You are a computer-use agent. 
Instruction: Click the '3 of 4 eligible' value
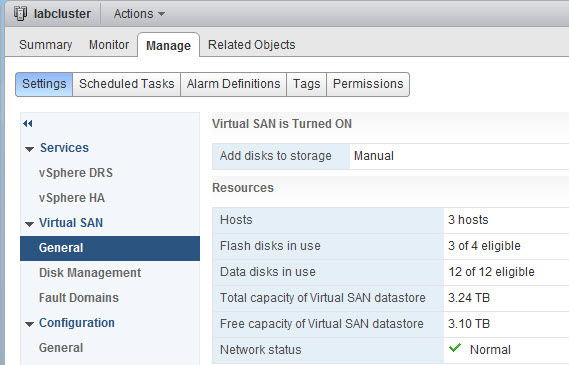point(484,246)
